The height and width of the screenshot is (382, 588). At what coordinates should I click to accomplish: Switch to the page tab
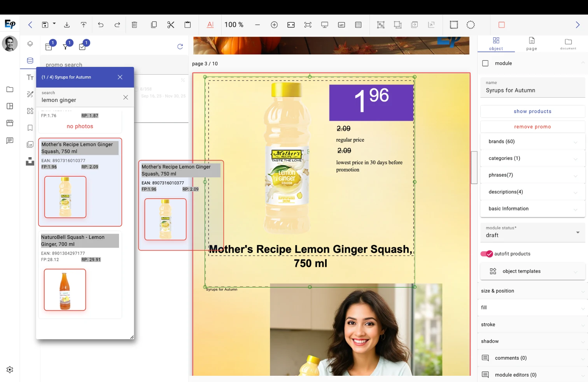coord(532,44)
